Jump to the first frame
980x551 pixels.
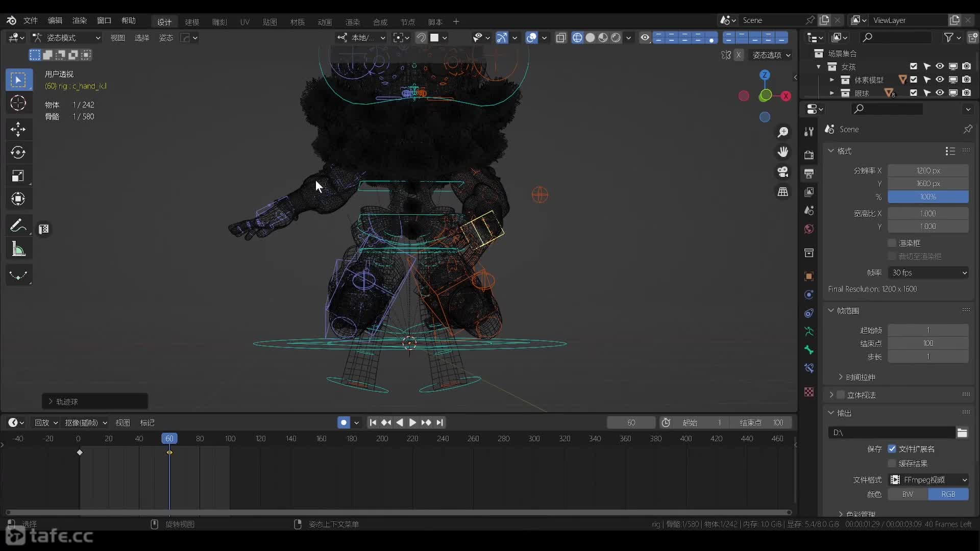(373, 422)
